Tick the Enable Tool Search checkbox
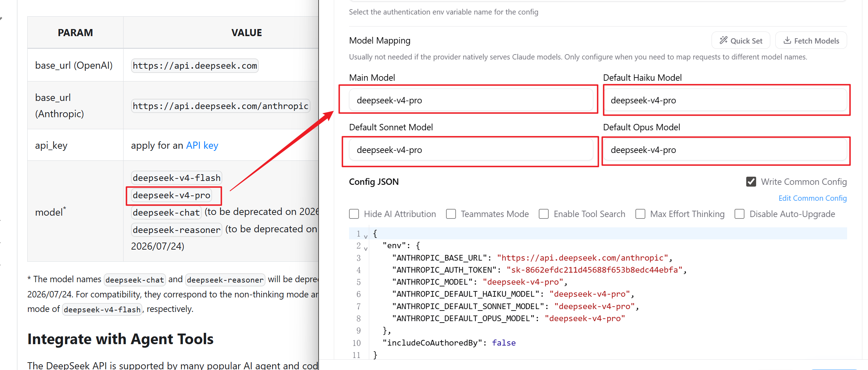 coord(544,214)
